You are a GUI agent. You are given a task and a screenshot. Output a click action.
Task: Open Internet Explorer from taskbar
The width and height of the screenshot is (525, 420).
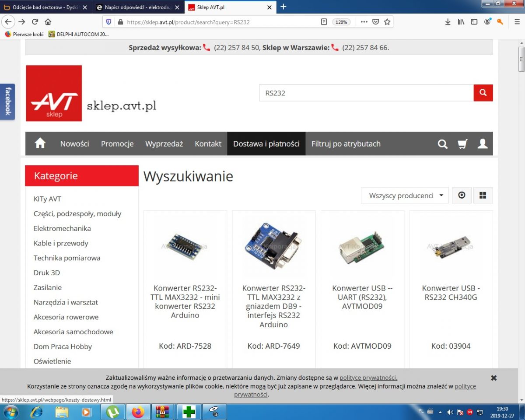point(37,412)
